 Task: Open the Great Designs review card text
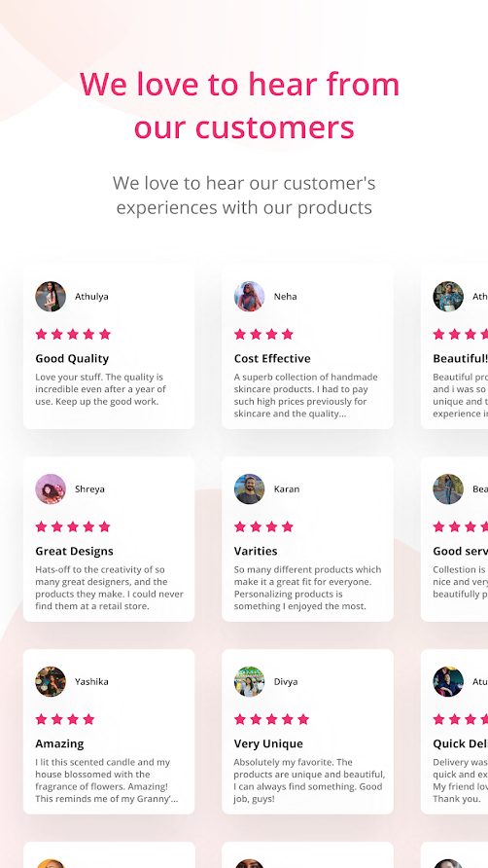[109, 588]
